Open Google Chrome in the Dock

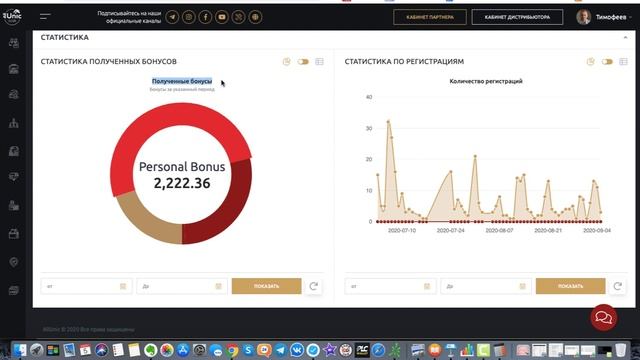click(x=232, y=350)
